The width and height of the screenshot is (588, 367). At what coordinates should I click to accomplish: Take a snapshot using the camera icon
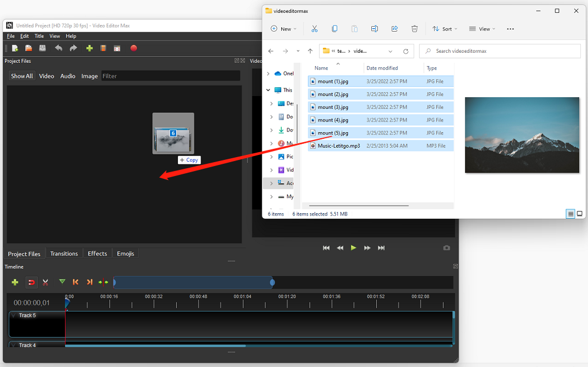click(x=446, y=248)
